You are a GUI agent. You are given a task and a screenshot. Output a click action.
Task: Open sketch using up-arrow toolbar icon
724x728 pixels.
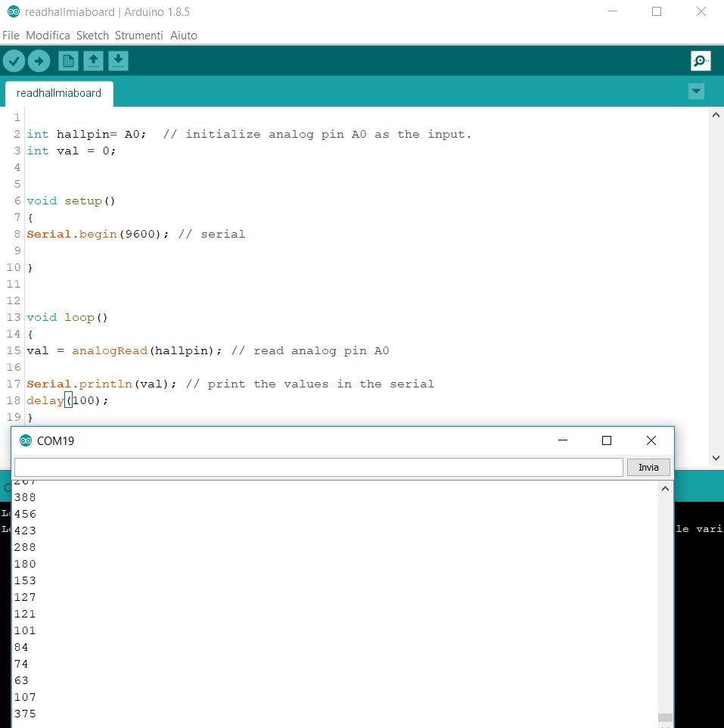point(93,61)
